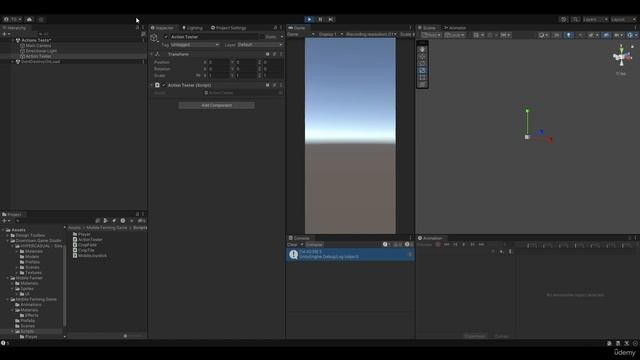Switch to the Animator tab
This screenshot has height=360, width=640.
pyautogui.click(x=455, y=28)
